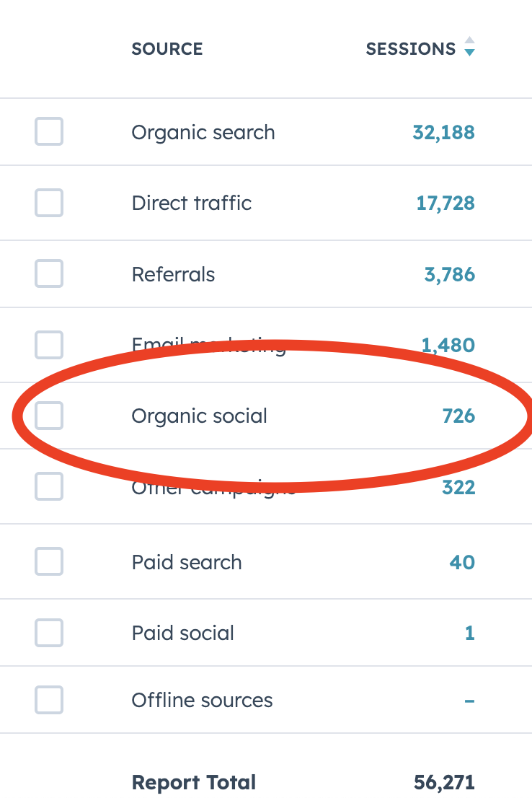The width and height of the screenshot is (532, 798).
Task: Click the Paid social session count of 1
Action: [x=470, y=633]
